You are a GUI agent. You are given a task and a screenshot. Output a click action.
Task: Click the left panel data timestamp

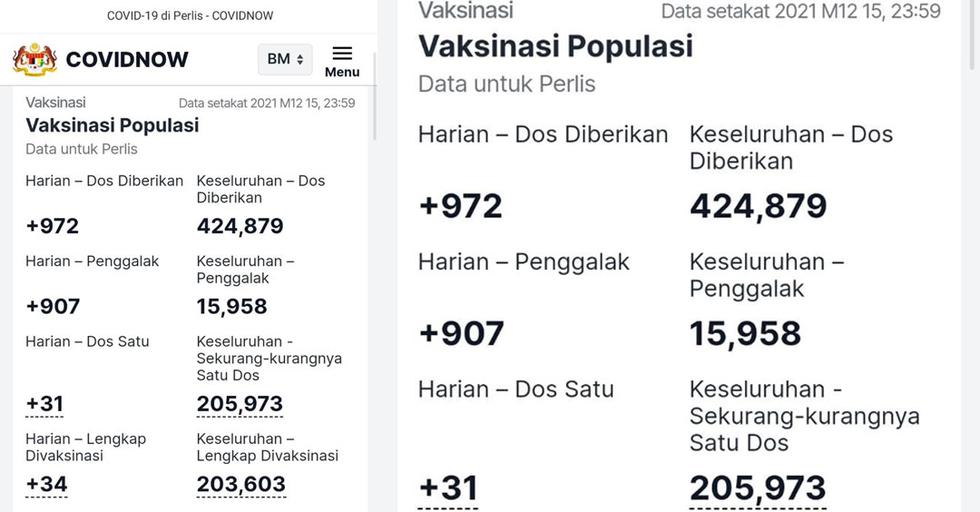(x=267, y=103)
